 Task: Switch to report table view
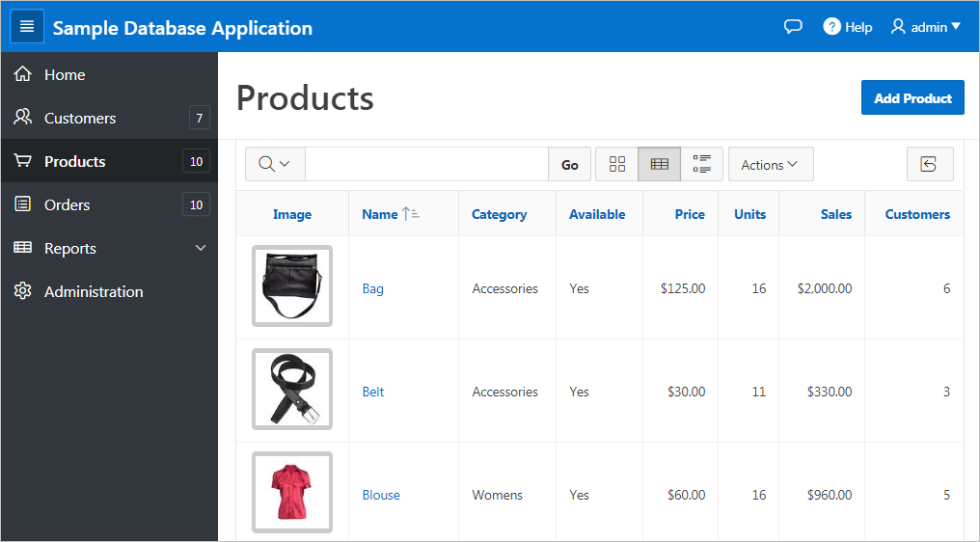click(x=660, y=165)
